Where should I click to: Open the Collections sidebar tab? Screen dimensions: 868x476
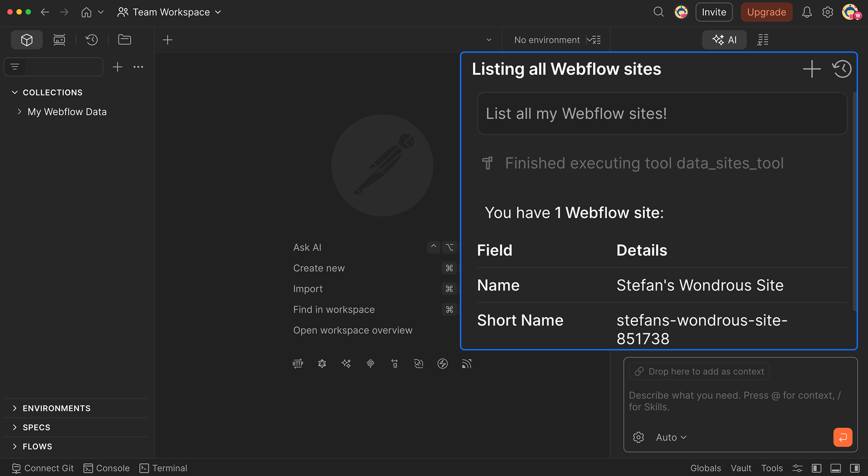27,40
